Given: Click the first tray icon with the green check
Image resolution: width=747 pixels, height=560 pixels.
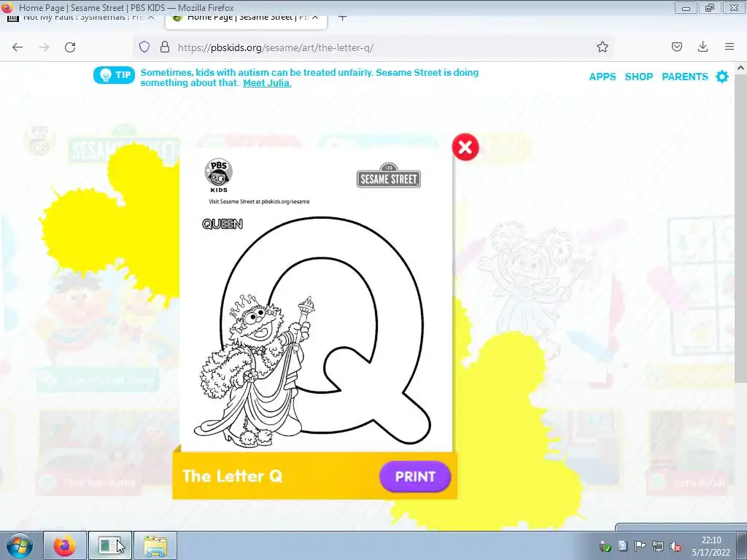Looking at the screenshot, I should [x=605, y=546].
